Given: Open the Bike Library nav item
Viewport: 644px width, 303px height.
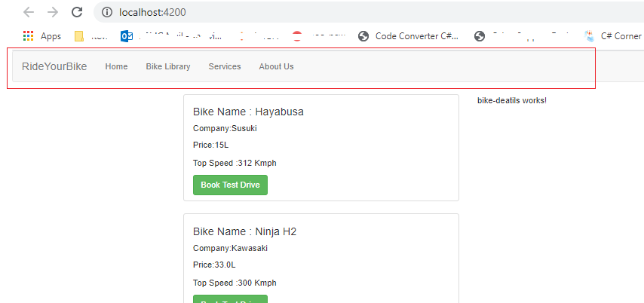Looking at the screenshot, I should click(x=168, y=66).
